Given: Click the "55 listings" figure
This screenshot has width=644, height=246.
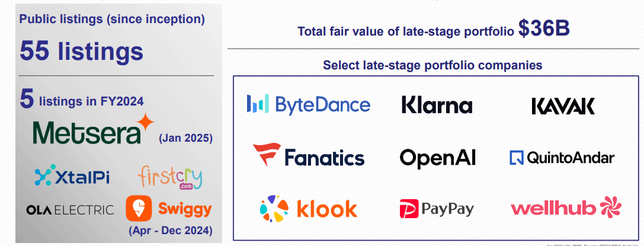Looking at the screenshot, I should 81,52.
